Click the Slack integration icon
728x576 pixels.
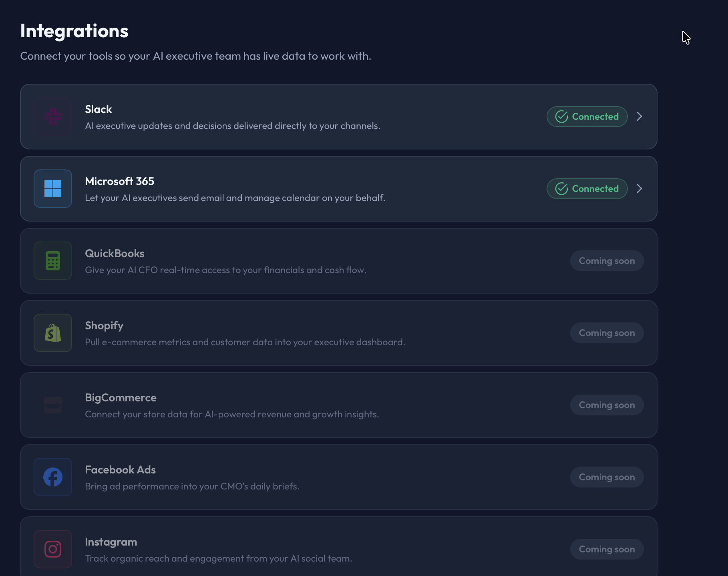(x=52, y=117)
